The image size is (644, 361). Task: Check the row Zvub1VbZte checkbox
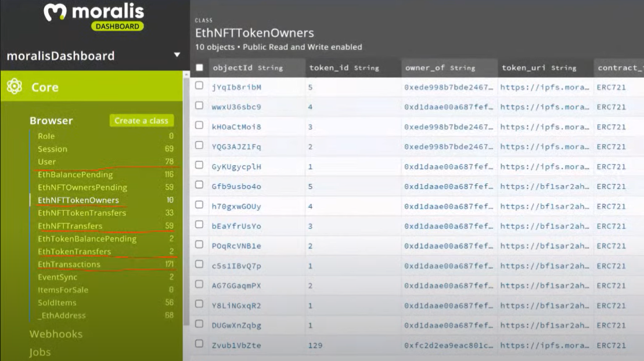point(199,344)
